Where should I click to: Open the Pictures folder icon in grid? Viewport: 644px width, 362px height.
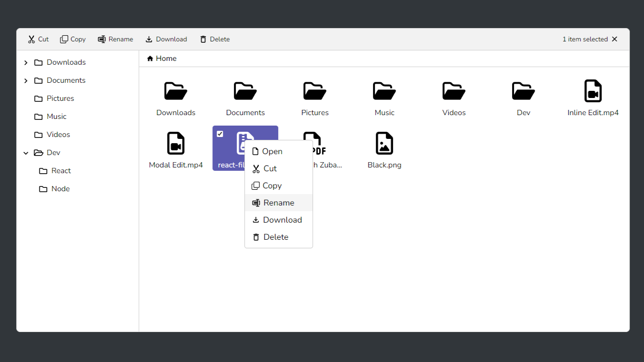(x=315, y=91)
